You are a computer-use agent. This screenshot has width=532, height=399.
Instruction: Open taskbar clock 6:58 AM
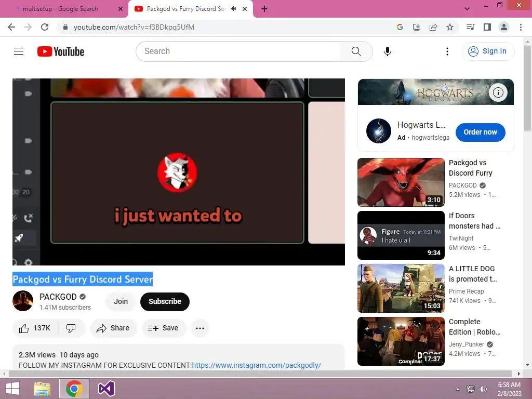(509, 389)
